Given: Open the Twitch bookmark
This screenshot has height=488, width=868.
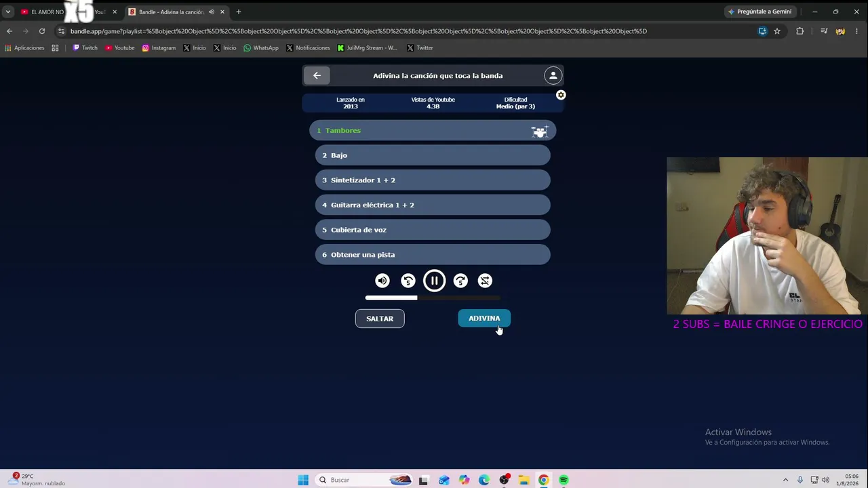Looking at the screenshot, I should (85, 48).
